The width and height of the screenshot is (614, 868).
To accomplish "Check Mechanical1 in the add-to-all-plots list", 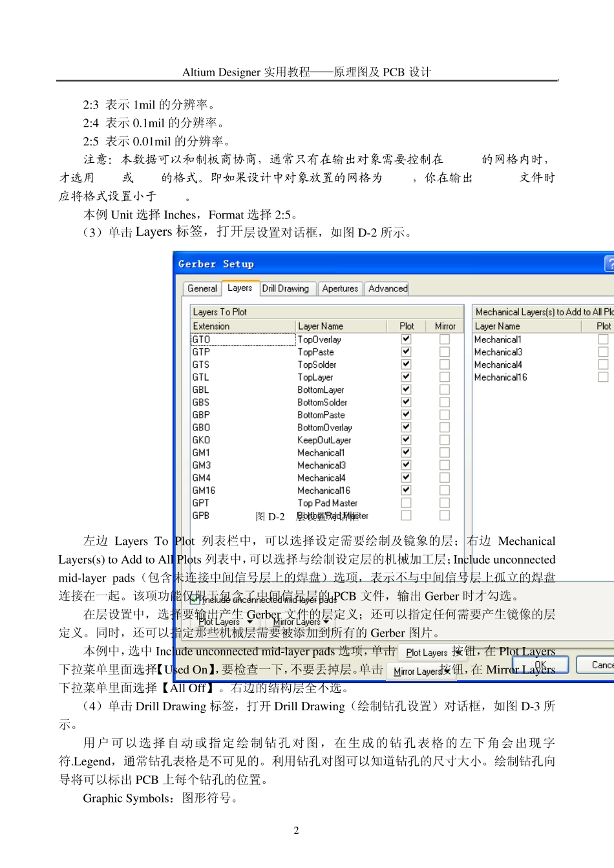I will pyautogui.click(x=603, y=339).
